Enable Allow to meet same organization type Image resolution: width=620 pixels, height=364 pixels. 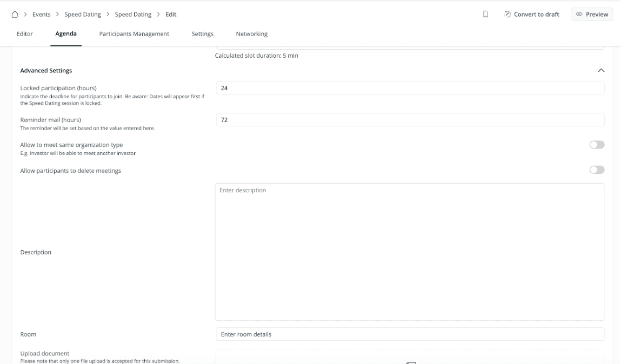point(597,145)
